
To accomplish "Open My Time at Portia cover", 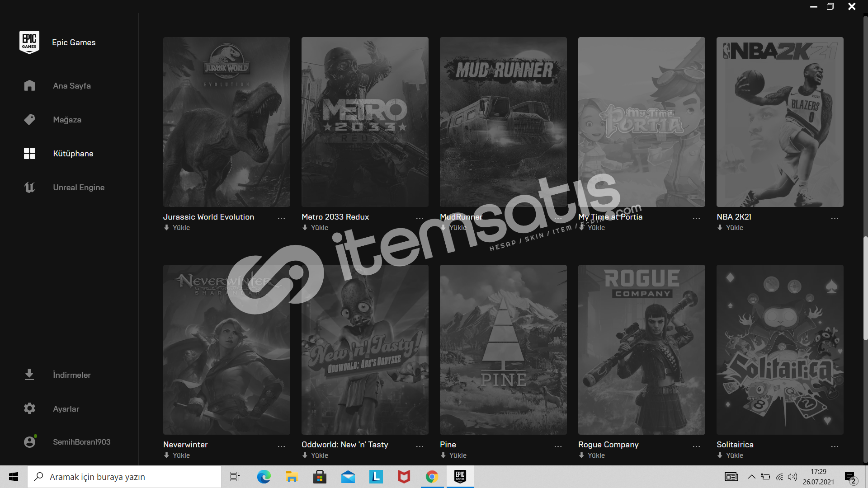I will [x=642, y=122].
